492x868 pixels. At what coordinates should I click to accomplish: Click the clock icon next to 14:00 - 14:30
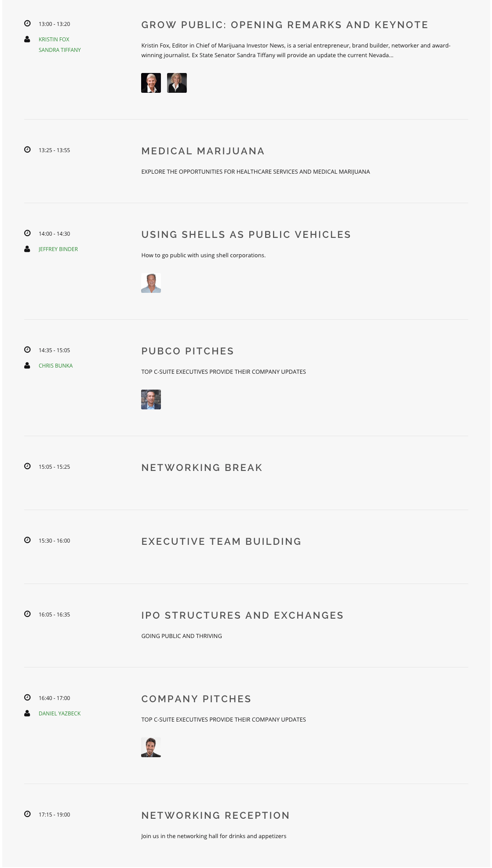(27, 233)
